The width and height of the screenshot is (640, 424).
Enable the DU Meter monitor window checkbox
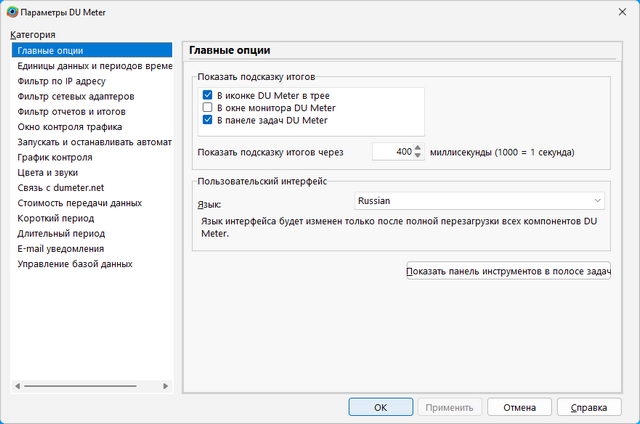208,108
